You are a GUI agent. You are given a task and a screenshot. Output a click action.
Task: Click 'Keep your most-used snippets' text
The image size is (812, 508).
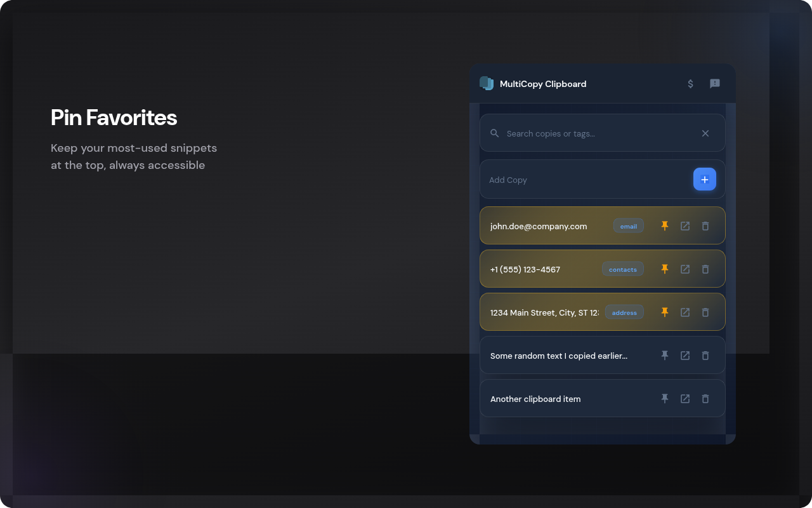pos(134,148)
